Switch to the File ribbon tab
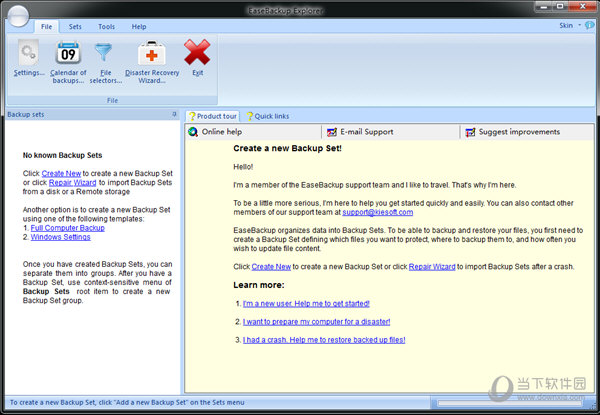 47,27
